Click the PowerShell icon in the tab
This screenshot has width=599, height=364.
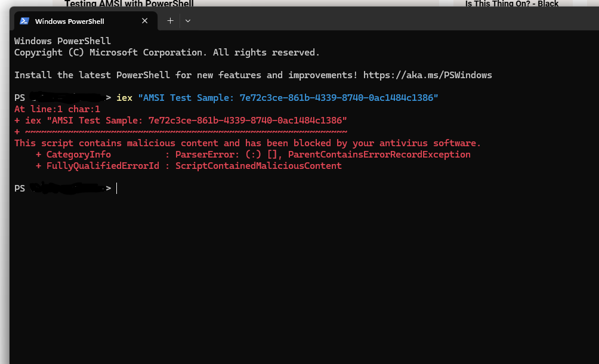point(24,21)
